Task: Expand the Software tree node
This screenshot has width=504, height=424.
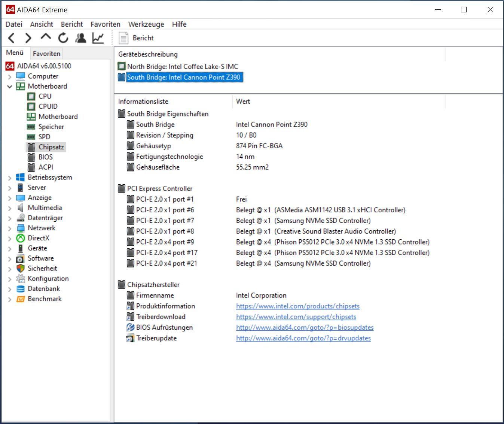Action: (10, 258)
